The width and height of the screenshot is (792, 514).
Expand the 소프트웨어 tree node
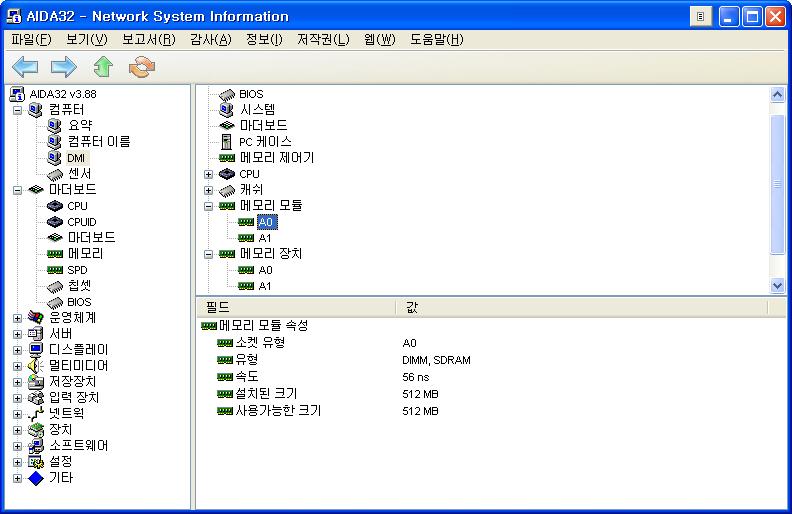[18, 446]
